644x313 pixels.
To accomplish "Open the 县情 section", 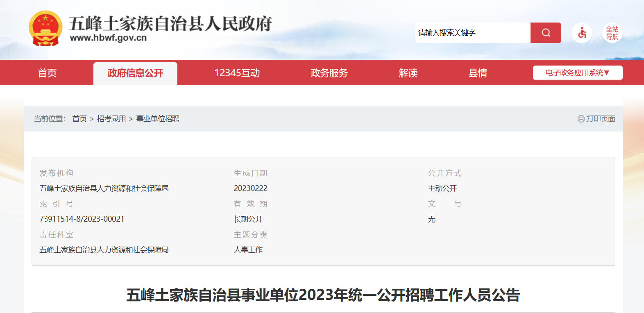I will [x=478, y=73].
